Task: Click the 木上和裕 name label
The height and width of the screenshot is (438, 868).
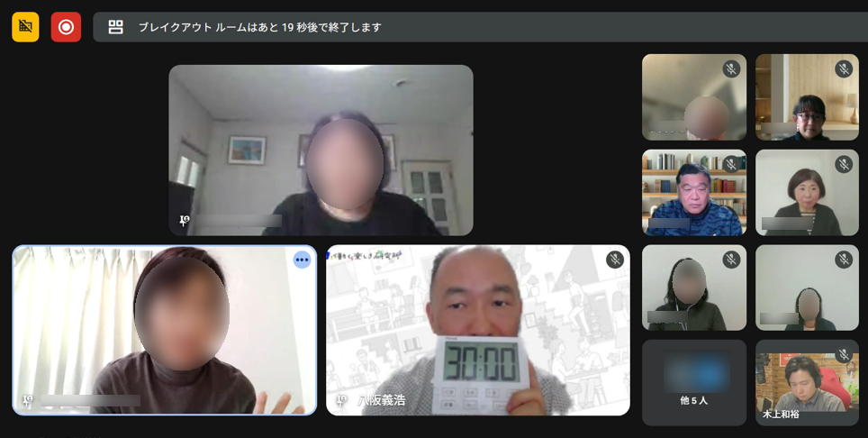Action: (781, 415)
